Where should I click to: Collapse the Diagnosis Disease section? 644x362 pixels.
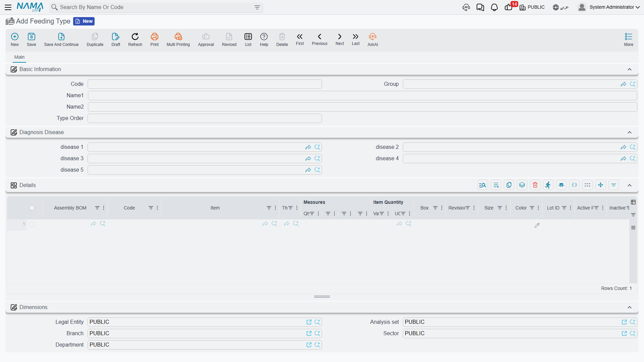pyautogui.click(x=630, y=132)
